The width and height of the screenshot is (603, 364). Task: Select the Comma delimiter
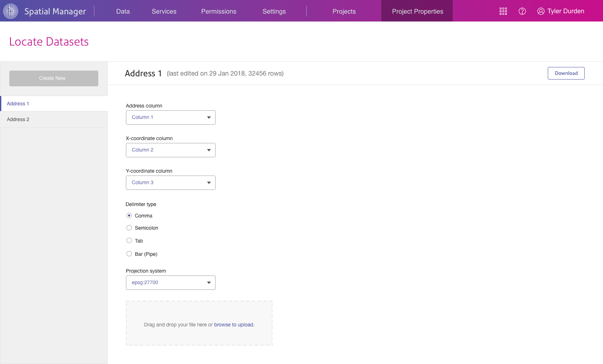tap(129, 215)
